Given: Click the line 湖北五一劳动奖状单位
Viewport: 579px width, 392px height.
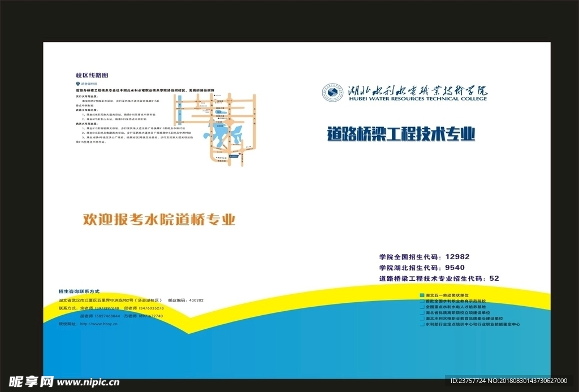Looking at the screenshot, I should (447, 295).
